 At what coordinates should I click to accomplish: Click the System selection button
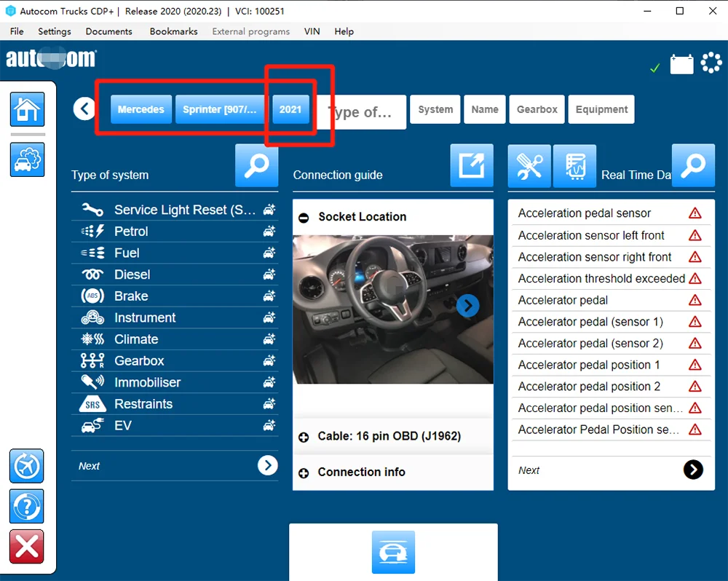(435, 109)
